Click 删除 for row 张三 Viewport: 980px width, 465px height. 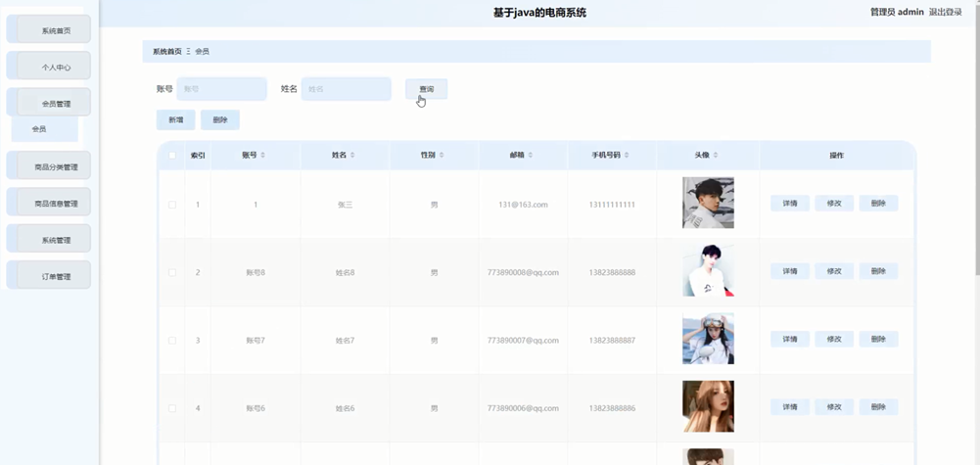tap(879, 203)
